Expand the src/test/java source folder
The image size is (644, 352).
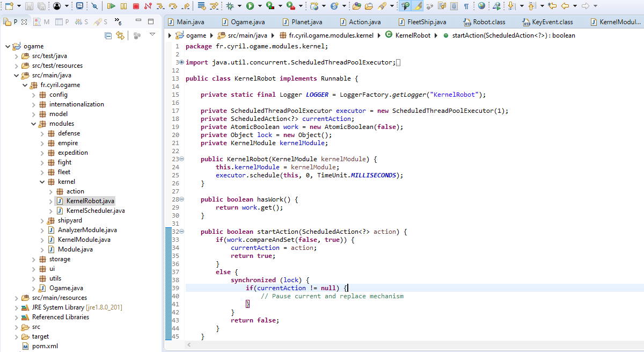17,56
